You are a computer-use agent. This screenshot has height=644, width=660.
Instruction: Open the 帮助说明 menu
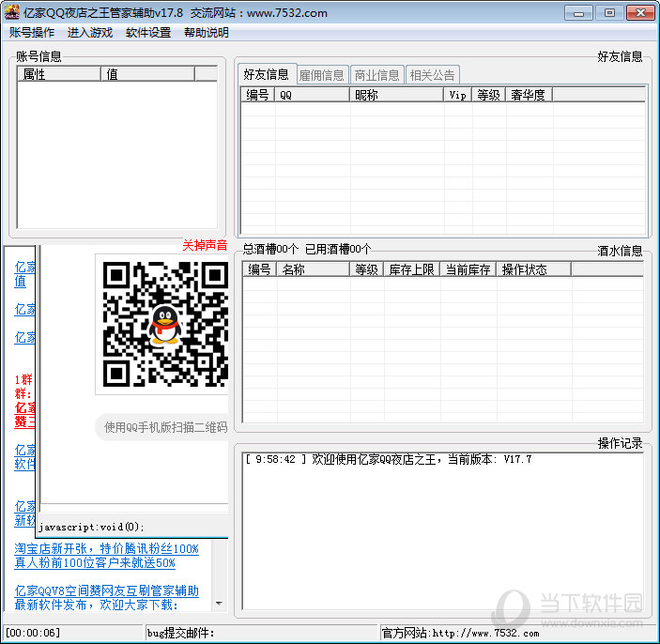(x=207, y=33)
